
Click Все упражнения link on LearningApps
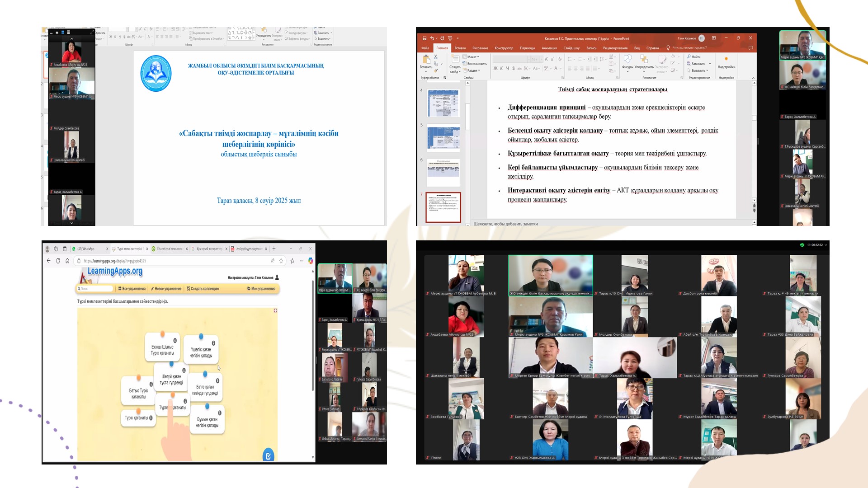click(132, 289)
